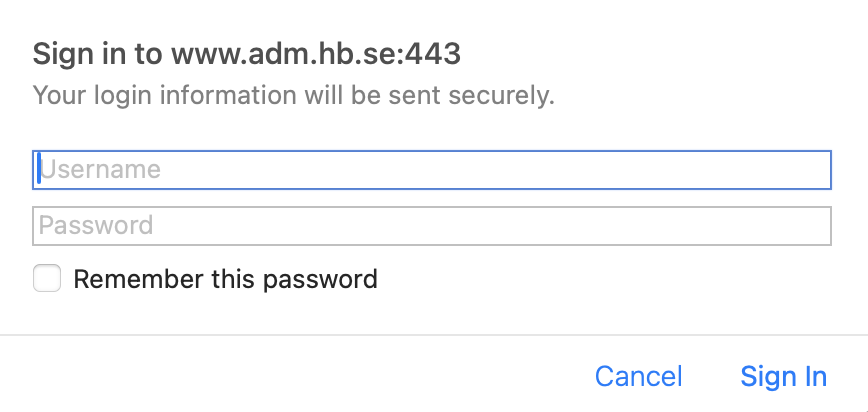868x412 pixels.
Task: Confirm login with the blue Sign In text
Action: (x=783, y=376)
